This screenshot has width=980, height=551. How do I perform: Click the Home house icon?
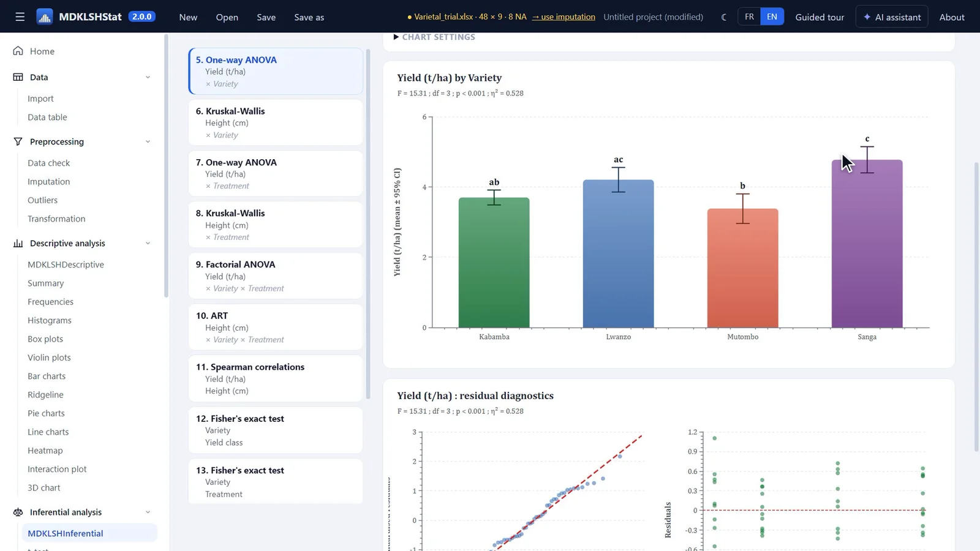point(18,51)
